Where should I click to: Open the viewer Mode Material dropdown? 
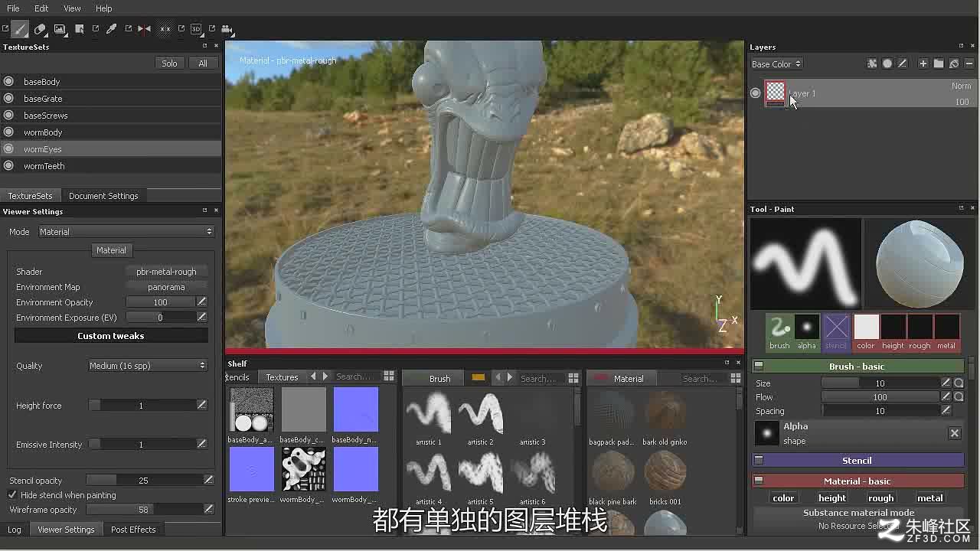point(126,231)
